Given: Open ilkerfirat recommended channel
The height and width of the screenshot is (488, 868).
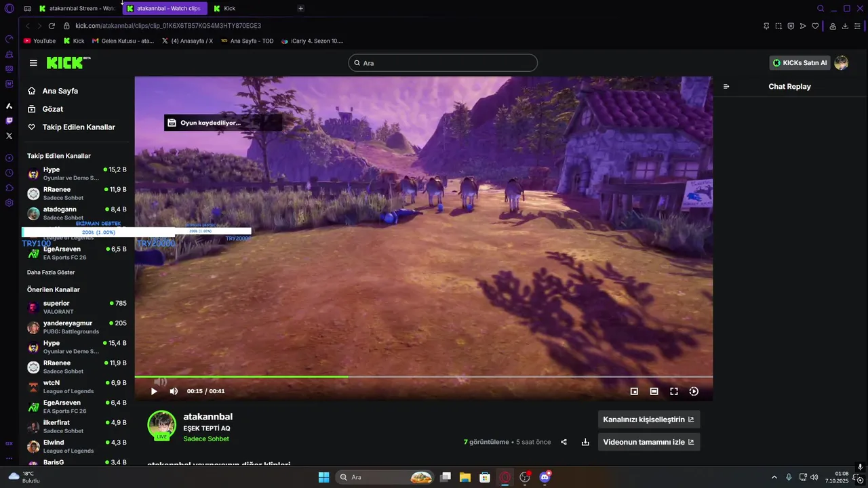Looking at the screenshot, I should point(77,426).
